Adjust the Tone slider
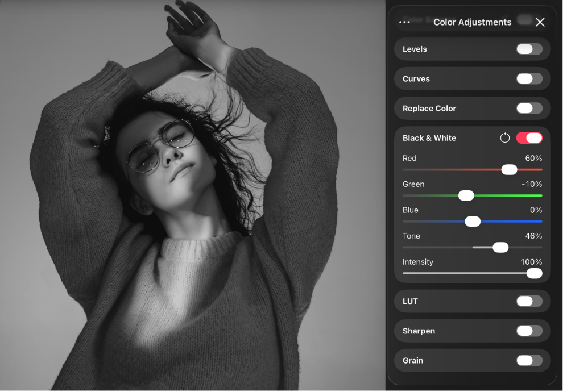 pyautogui.click(x=500, y=247)
